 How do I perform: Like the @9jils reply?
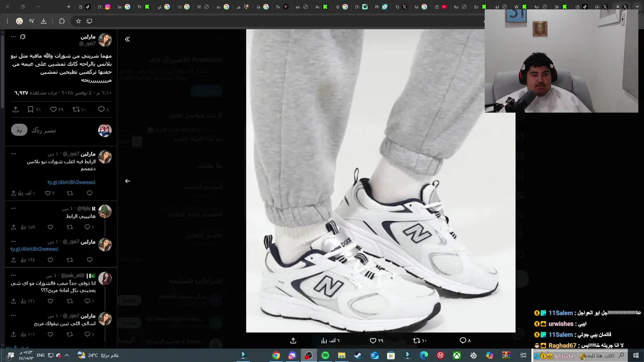pos(50,227)
